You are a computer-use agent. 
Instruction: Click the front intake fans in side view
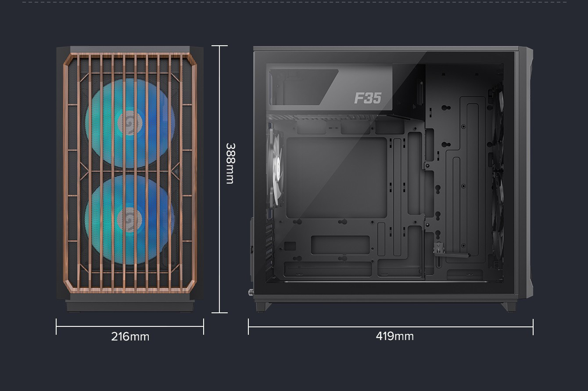point(498,176)
